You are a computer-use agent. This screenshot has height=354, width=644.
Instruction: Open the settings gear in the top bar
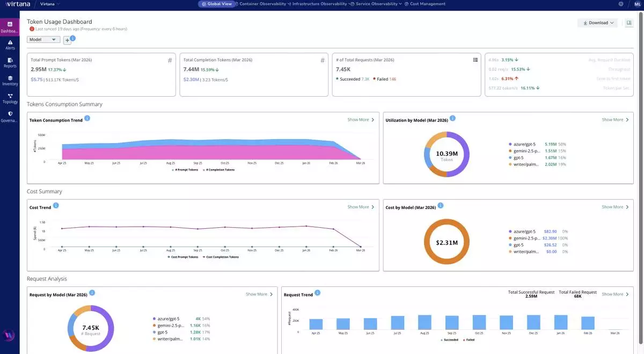(x=621, y=4)
